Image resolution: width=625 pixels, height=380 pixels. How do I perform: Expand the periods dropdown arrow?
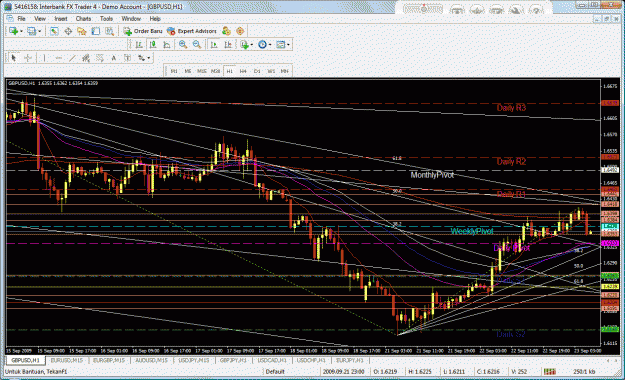coord(270,45)
